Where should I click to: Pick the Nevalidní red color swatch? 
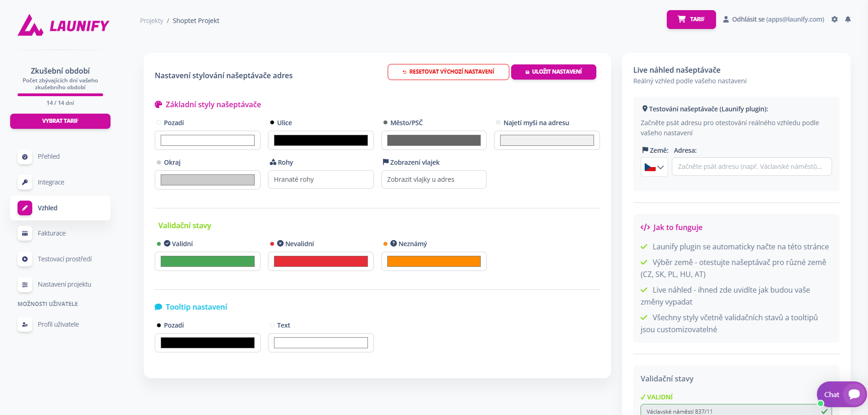tap(320, 261)
